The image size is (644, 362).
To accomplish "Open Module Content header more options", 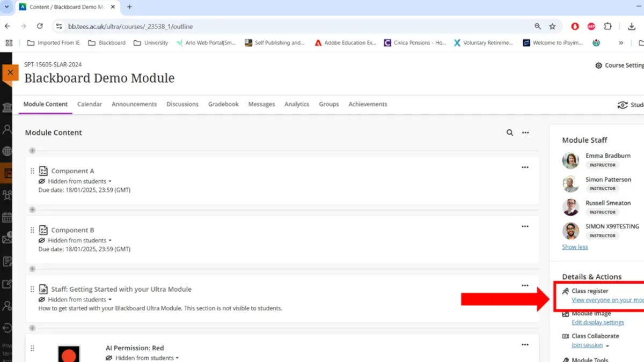I will [525, 132].
